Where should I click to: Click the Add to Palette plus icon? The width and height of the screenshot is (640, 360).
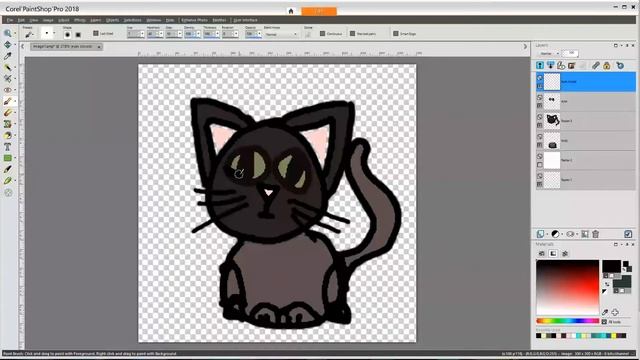tap(615, 312)
